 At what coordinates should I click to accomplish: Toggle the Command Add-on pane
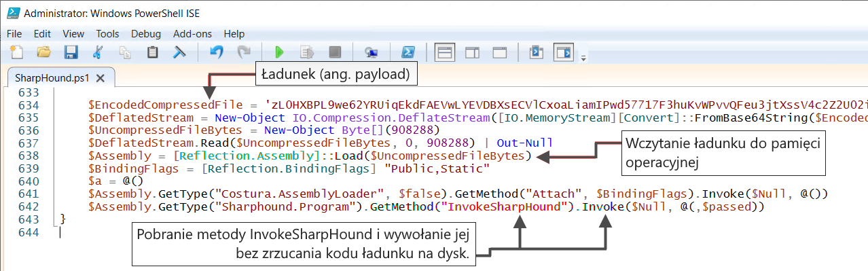pyautogui.click(x=563, y=52)
